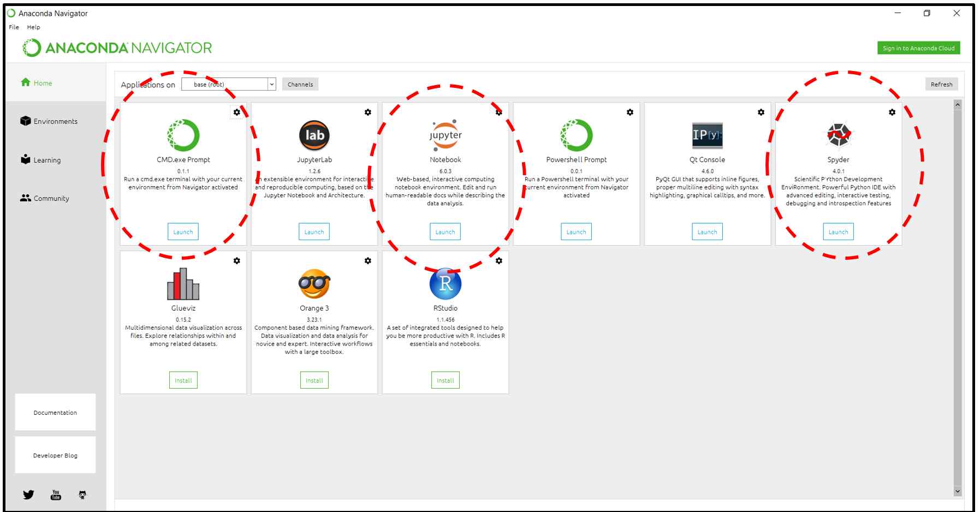Viewport: 980px width, 512px height.
Task: Click the scrollbar down arrow
Action: point(958,491)
